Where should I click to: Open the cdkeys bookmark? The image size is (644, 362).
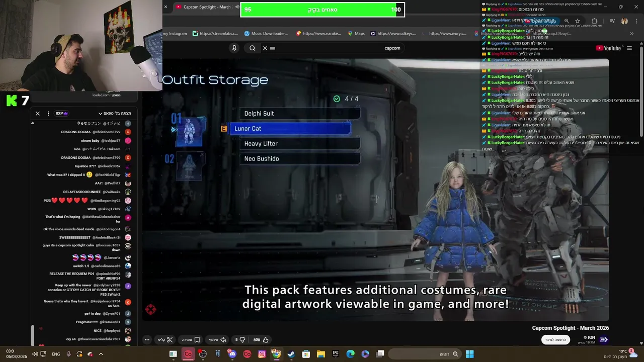(x=393, y=34)
